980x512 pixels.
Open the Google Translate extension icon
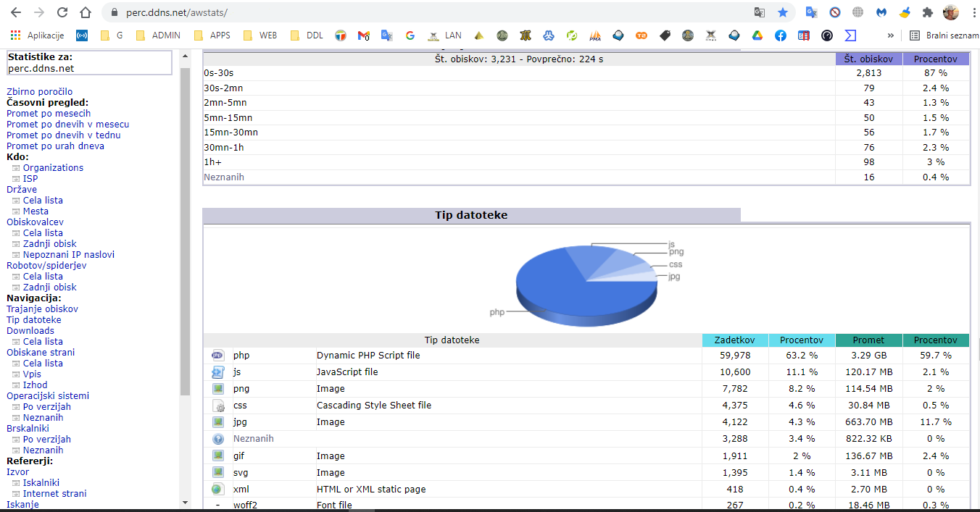pos(812,12)
